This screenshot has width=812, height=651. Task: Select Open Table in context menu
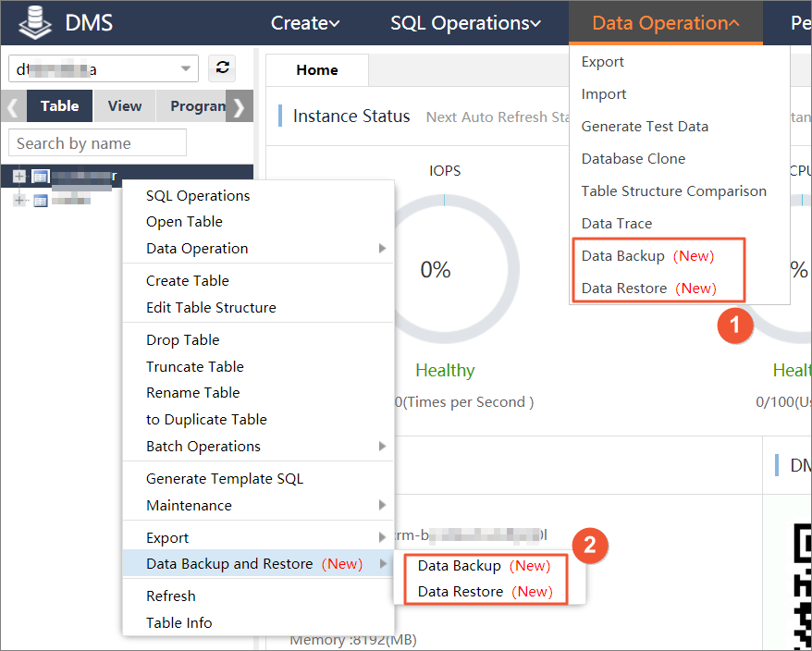click(184, 222)
